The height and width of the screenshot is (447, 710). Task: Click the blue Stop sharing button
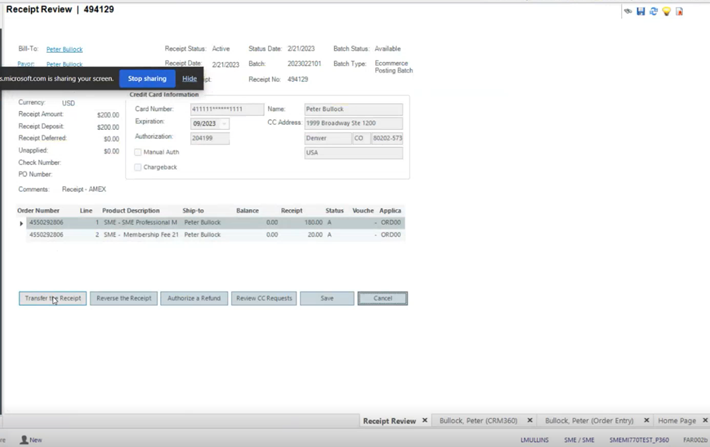(147, 78)
